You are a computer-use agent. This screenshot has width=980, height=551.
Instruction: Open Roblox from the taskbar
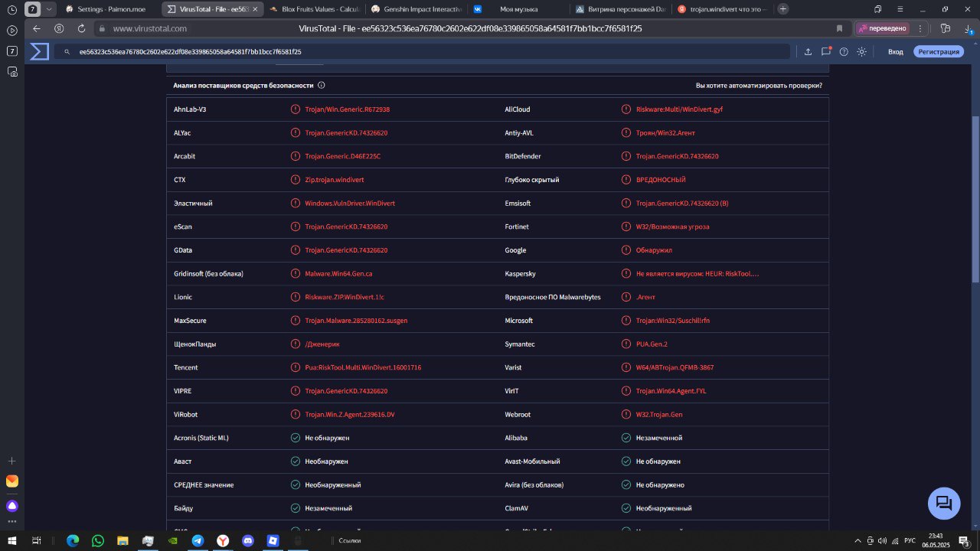click(273, 540)
